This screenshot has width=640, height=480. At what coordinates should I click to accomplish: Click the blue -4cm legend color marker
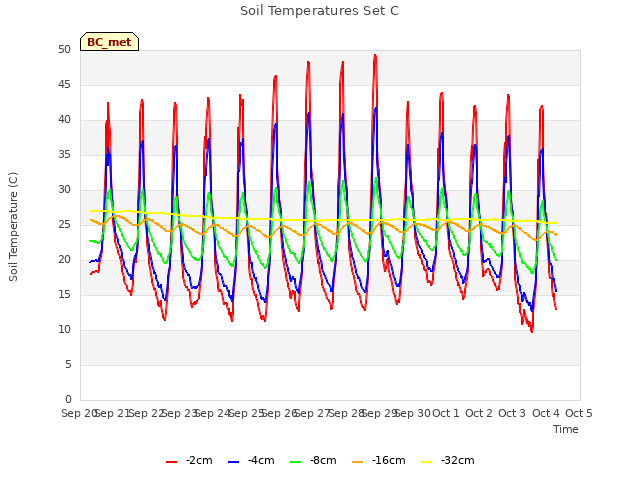[233, 462]
